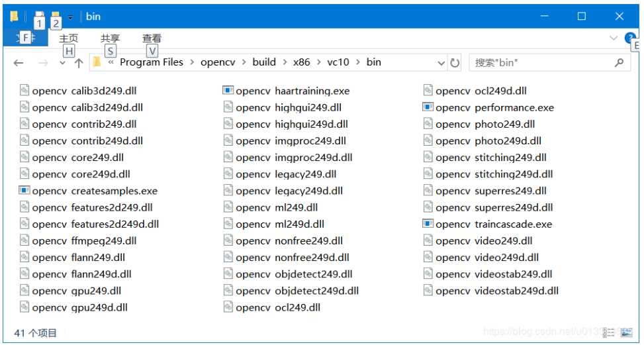This screenshot has width=644, height=345.
Task: Open the 查看 (View) ribbon tab
Action: point(152,38)
